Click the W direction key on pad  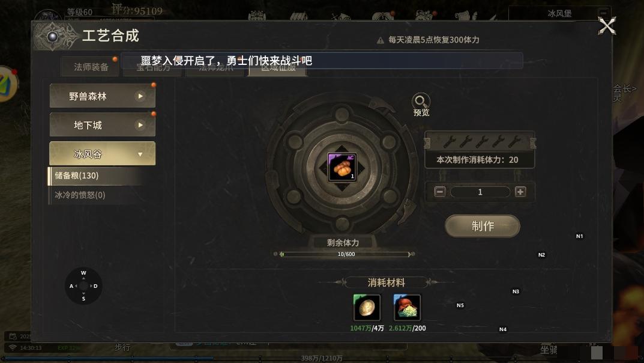(83, 274)
